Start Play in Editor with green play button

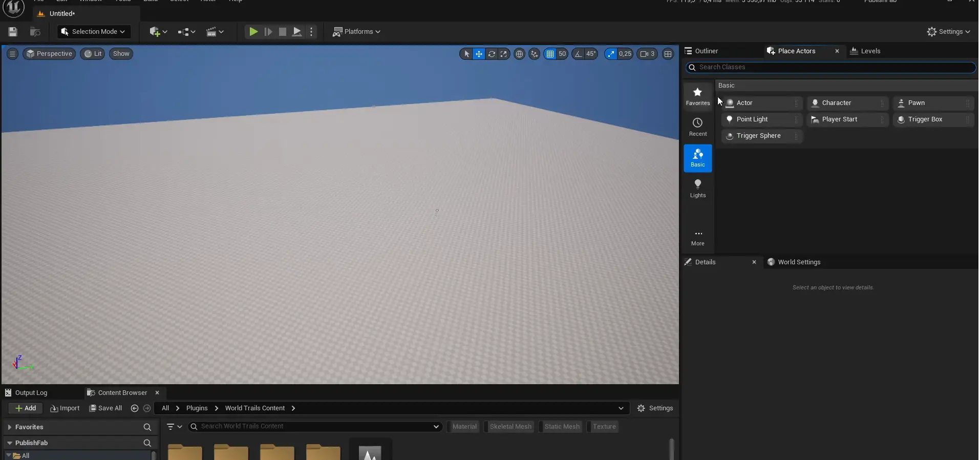coord(253,32)
